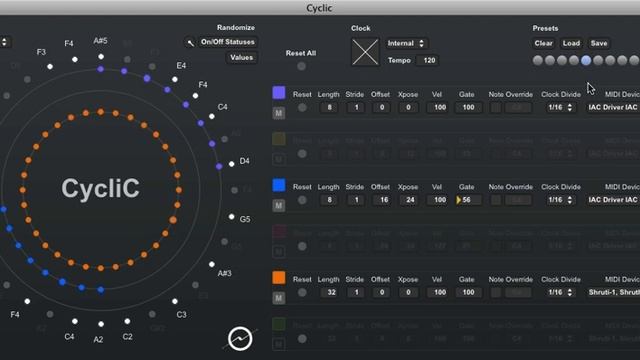Click the blue track Offset value 16
The width and height of the screenshot is (640, 360).
pyautogui.click(x=382, y=200)
